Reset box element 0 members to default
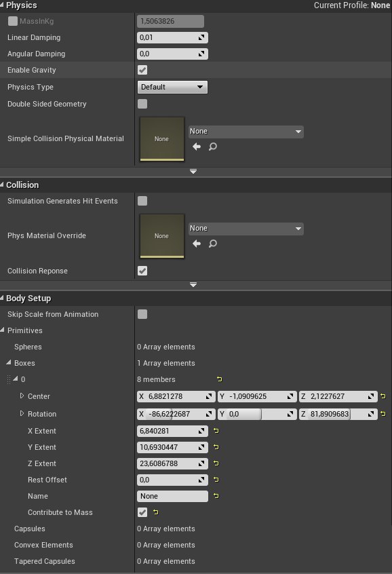Image resolution: width=392 pixels, height=574 pixels. tap(219, 379)
